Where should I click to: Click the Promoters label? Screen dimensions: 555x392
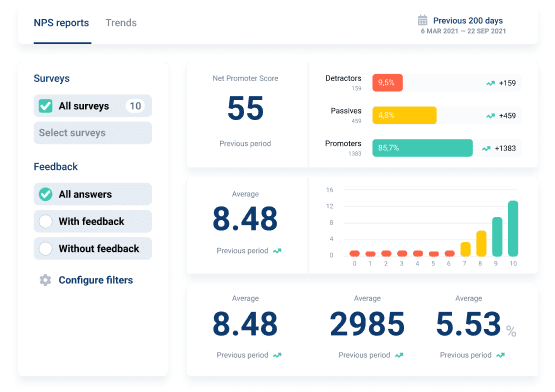[x=343, y=143]
